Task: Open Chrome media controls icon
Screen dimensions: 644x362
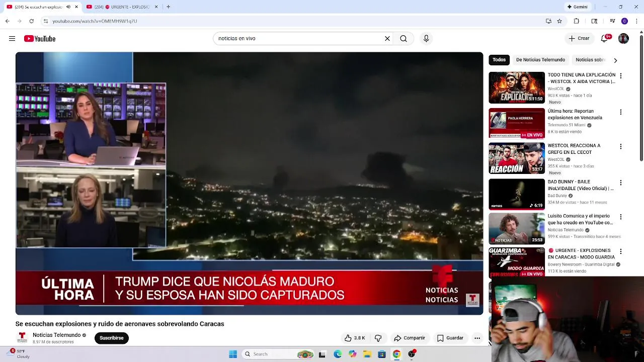Action: (x=612, y=21)
